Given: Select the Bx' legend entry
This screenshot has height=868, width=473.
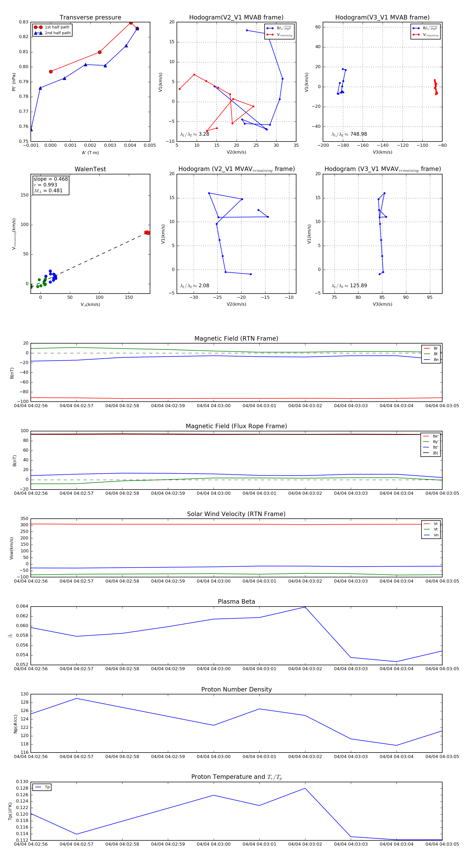Looking at the screenshot, I should point(431,436).
